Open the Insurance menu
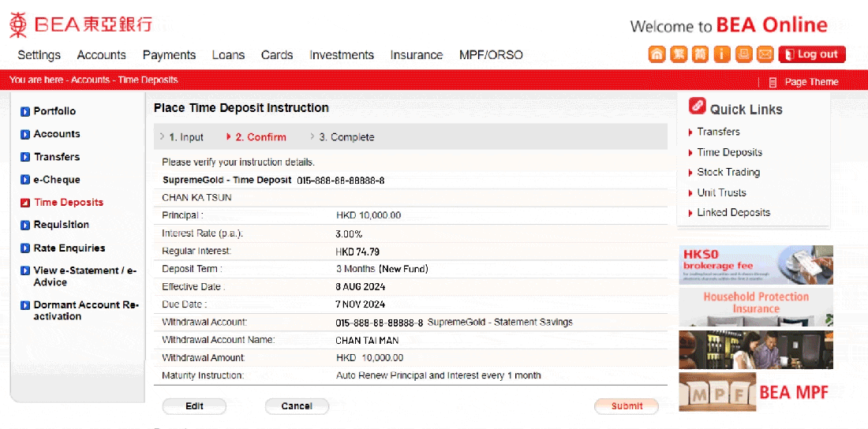This screenshot has width=868, height=429. (417, 55)
